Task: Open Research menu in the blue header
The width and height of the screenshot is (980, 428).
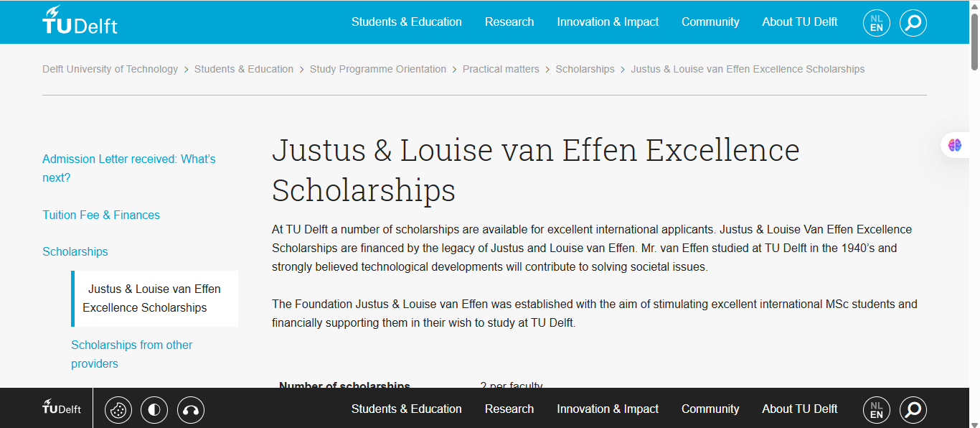Action: [509, 22]
